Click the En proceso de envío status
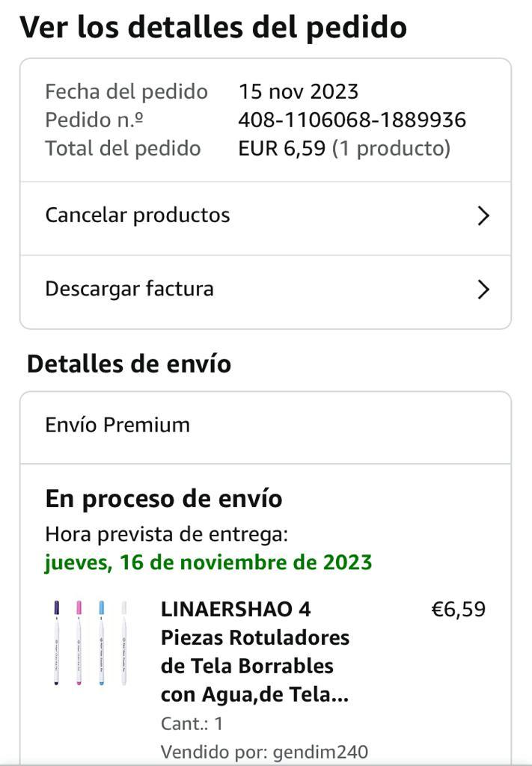The width and height of the screenshot is (532, 766). 164,498
